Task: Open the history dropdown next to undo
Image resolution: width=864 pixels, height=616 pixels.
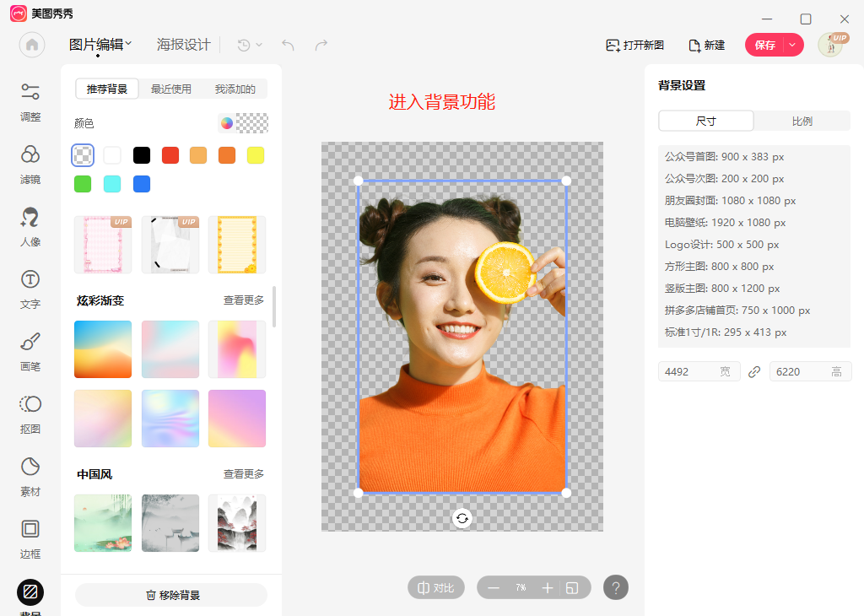Action: click(248, 46)
